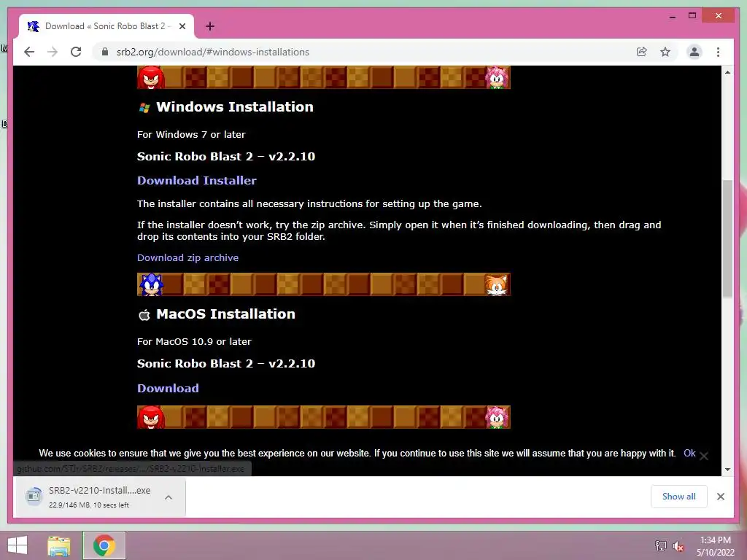747x560 pixels.
Task: Click Show all downloads
Action: pos(678,496)
